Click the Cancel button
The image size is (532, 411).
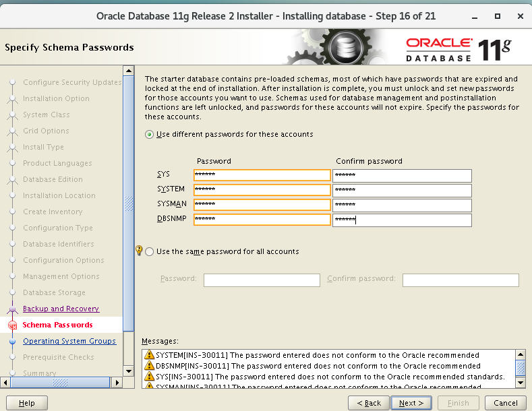[506, 403]
